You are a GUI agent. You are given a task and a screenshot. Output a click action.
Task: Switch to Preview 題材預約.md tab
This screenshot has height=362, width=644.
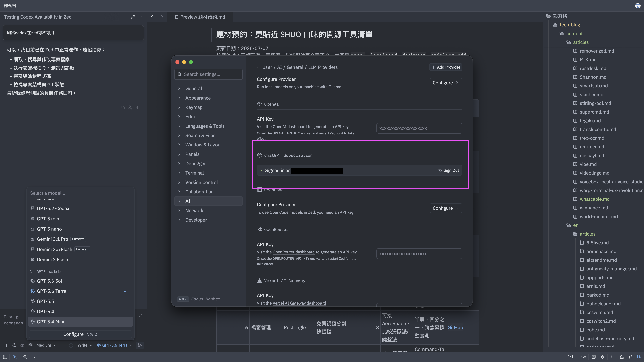click(x=200, y=17)
